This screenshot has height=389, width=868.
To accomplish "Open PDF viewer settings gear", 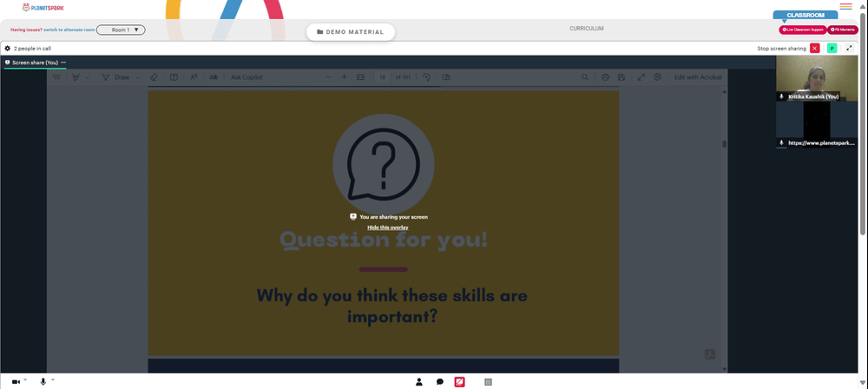I will [657, 77].
